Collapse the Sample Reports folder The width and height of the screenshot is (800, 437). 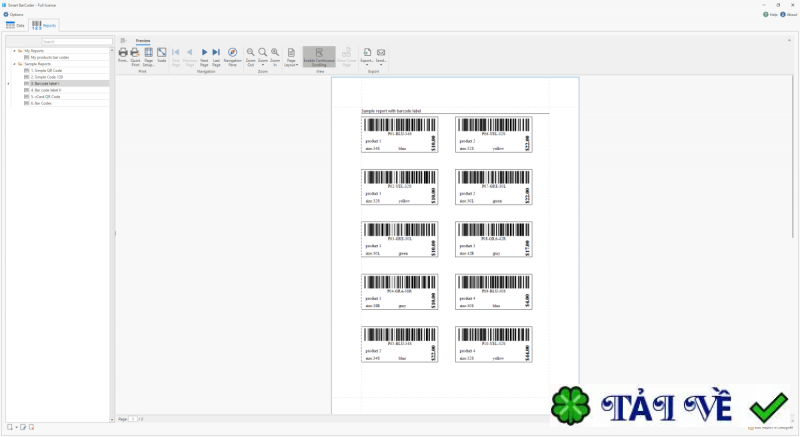(x=14, y=64)
